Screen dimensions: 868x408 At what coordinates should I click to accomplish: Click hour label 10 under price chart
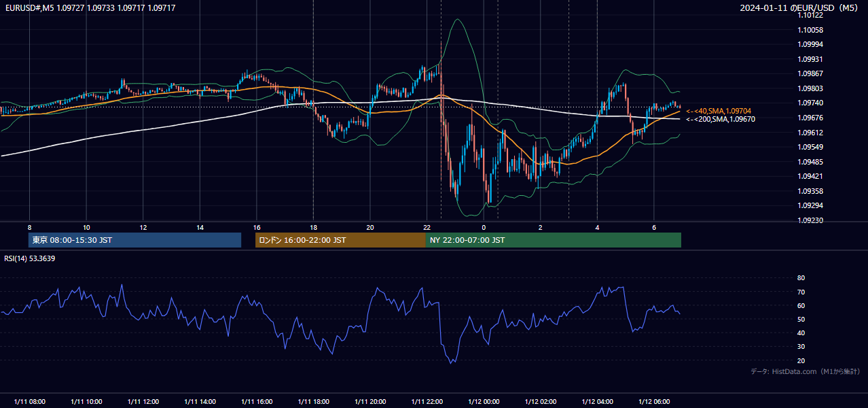[86, 227]
